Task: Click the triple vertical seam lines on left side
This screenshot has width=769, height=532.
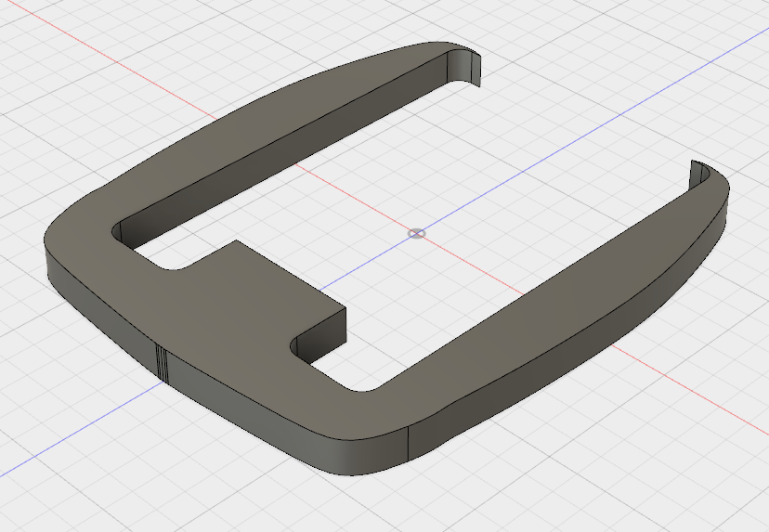Action: coord(161,363)
